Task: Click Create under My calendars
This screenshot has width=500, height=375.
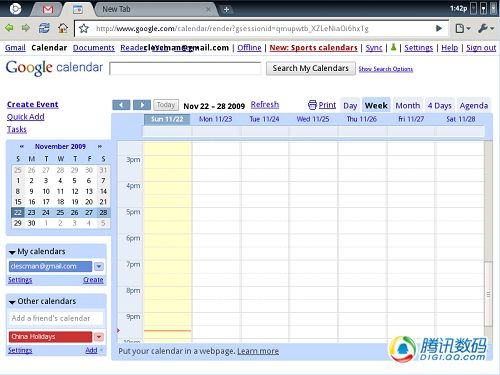Action: 93,280
